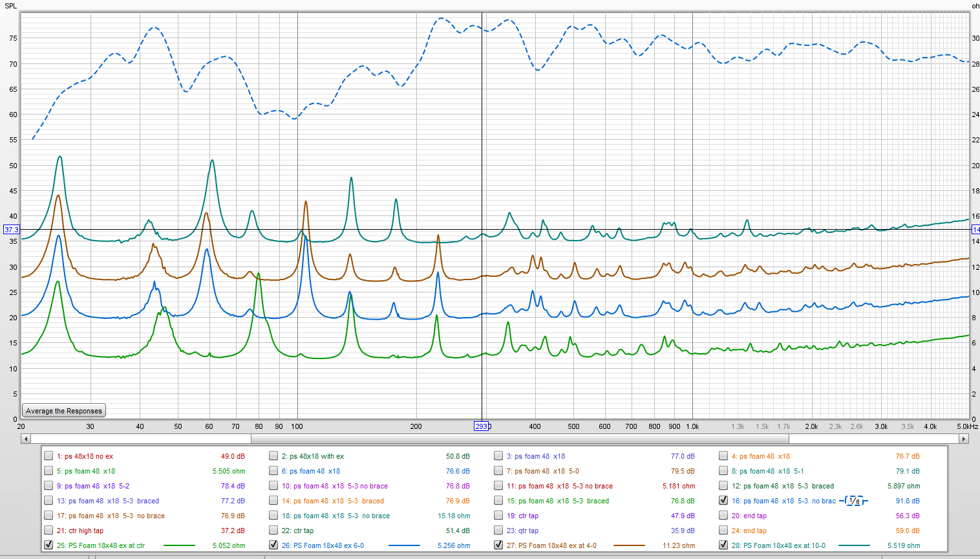Enable measurement 2 ps 48x18 with ex
Viewport: 980px width, 559px height.
(x=273, y=455)
